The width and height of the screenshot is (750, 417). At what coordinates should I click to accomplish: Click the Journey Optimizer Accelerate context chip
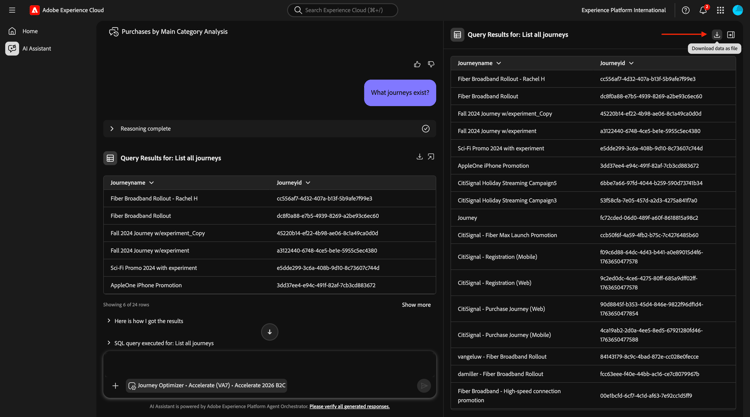coord(207,385)
